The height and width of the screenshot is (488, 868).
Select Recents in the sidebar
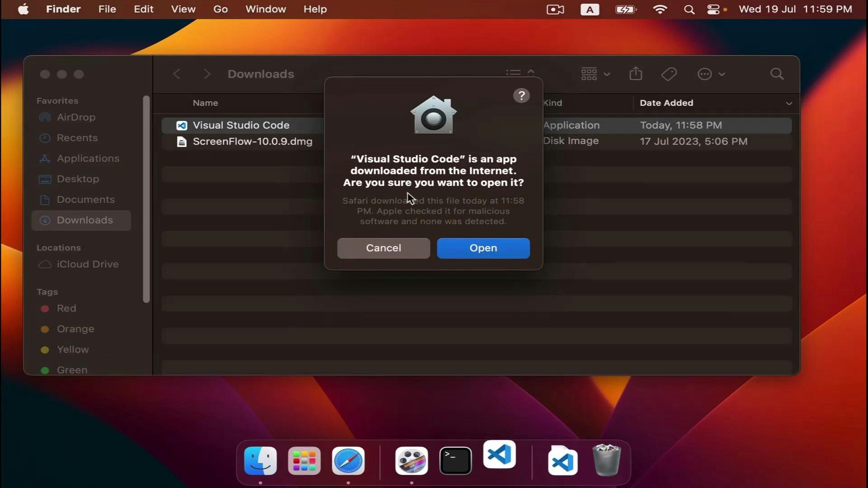77,138
